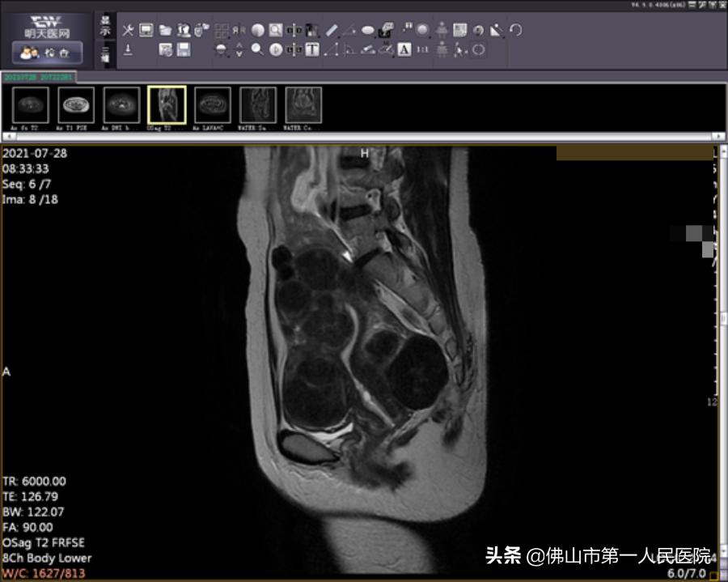Screen dimensions: 728x582
Task: Select the angle measurement tool in top row
Action: [x=349, y=31]
